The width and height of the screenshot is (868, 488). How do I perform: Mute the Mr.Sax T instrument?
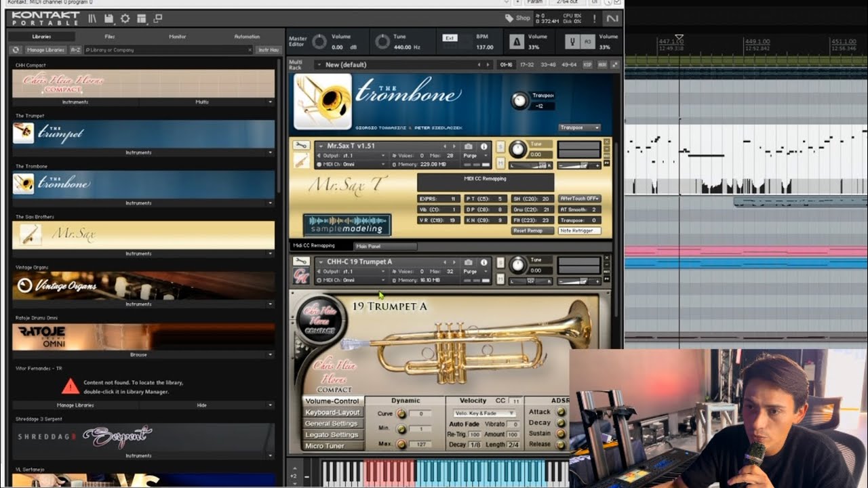(x=500, y=163)
